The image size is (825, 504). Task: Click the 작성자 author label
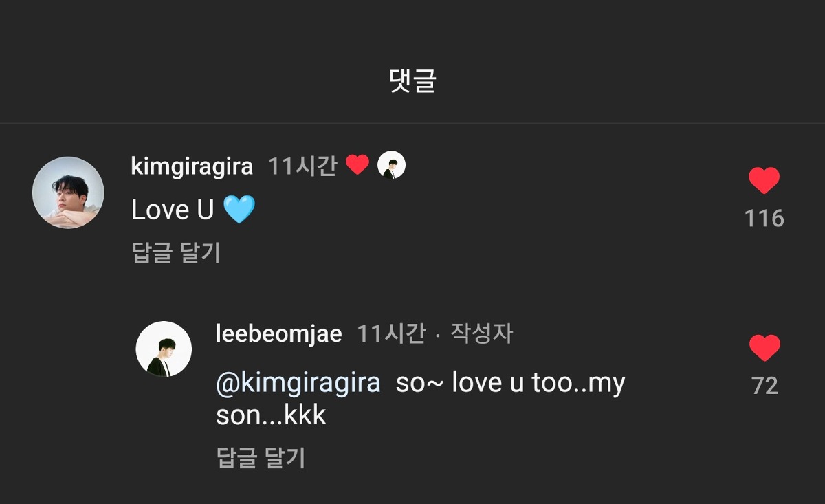coord(481,334)
